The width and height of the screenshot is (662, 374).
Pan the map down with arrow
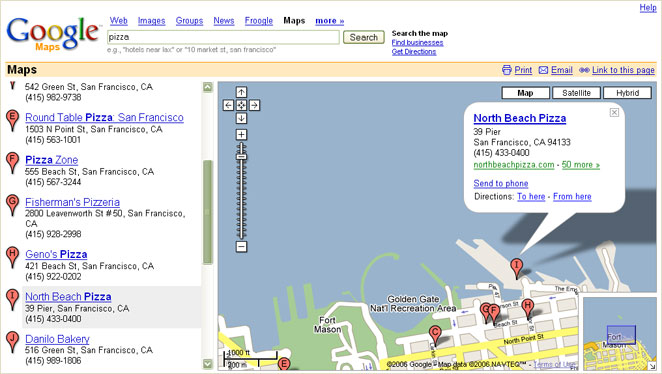coord(241,118)
